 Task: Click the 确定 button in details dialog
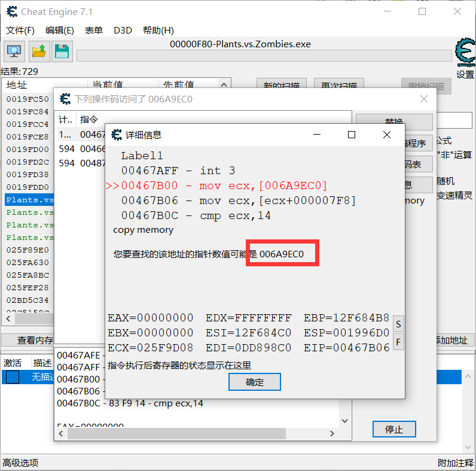254,382
